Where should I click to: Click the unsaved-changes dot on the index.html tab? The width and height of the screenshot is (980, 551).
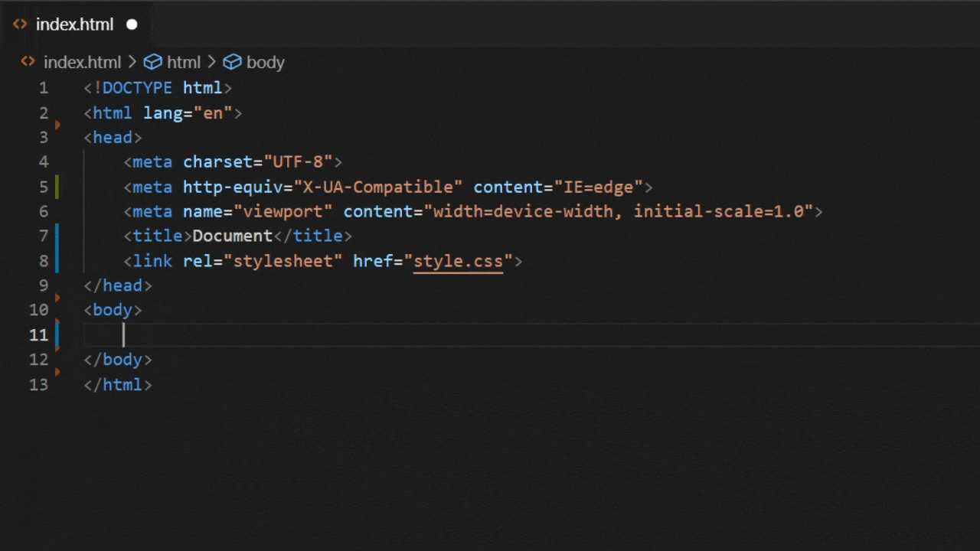coord(132,24)
